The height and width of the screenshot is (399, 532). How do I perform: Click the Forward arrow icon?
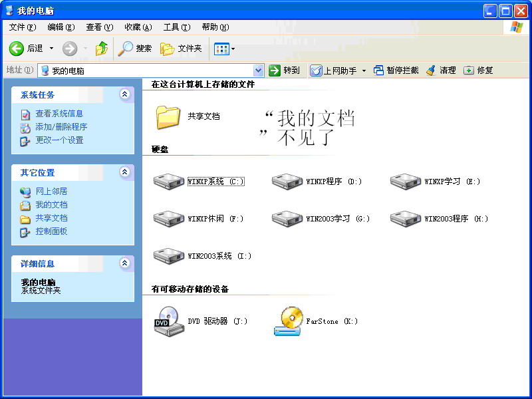pos(70,49)
